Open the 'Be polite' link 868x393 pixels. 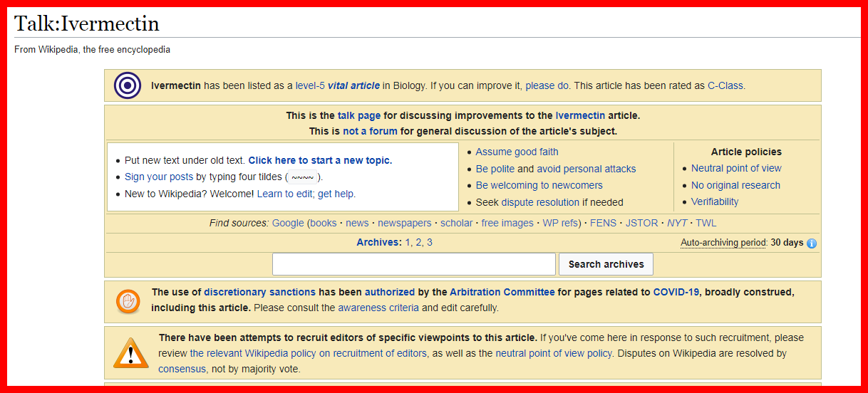495,169
